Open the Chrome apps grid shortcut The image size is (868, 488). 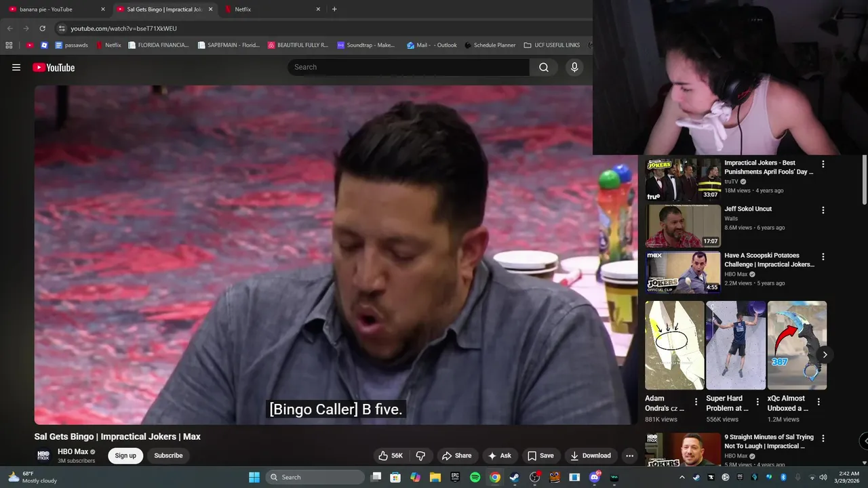pos(9,45)
